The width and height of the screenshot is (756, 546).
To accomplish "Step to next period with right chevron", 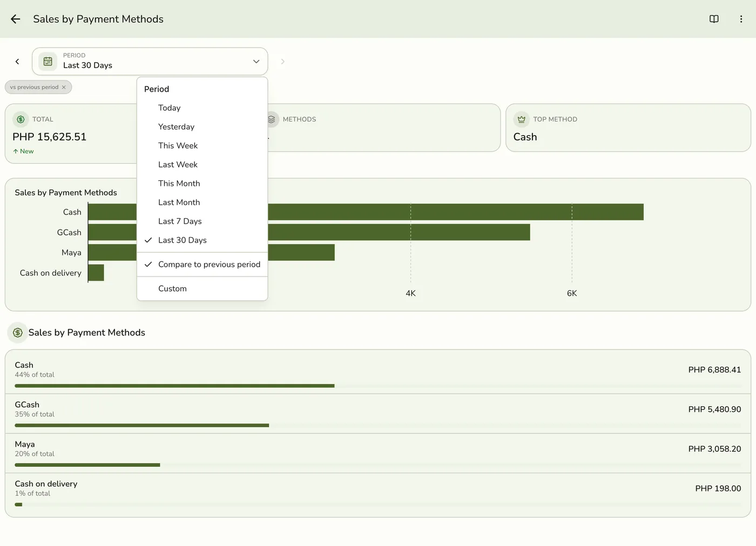I will [x=282, y=62].
